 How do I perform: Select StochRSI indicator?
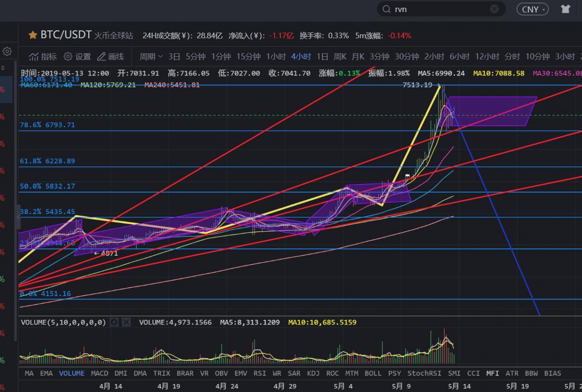[x=424, y=373]
